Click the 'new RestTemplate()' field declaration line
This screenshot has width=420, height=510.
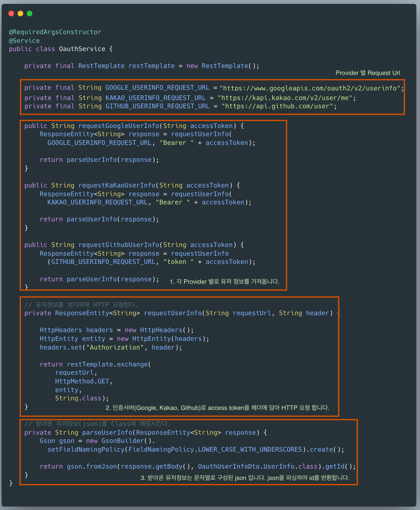(142, 66)
